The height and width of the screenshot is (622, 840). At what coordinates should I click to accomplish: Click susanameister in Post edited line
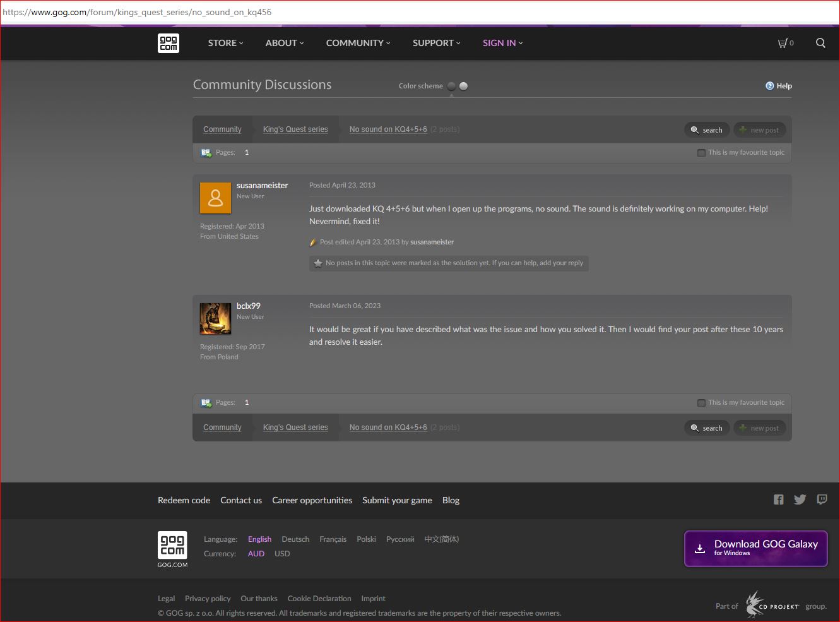pos(432,242)
